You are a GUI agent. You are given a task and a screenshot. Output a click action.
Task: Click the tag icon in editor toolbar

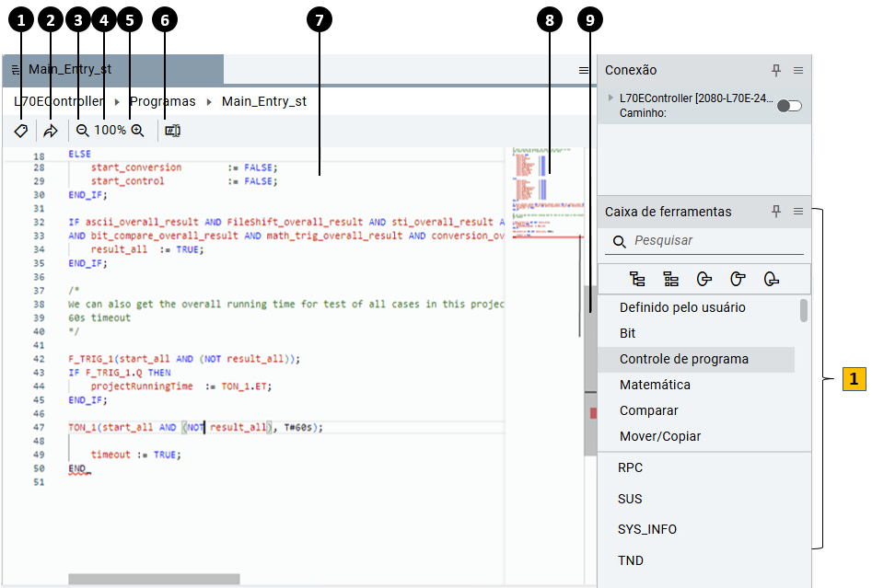(x=20, y=131)
